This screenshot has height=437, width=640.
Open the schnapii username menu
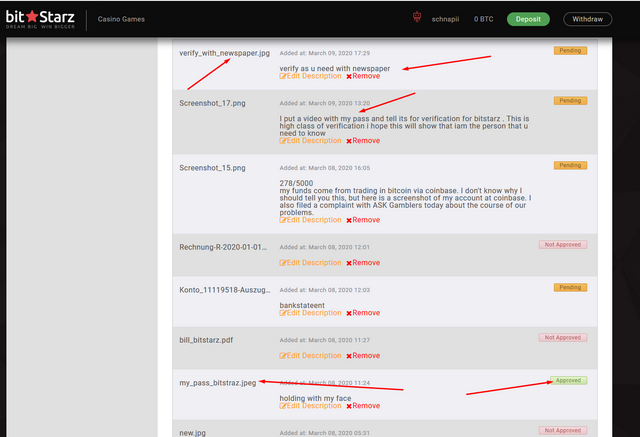445,19
